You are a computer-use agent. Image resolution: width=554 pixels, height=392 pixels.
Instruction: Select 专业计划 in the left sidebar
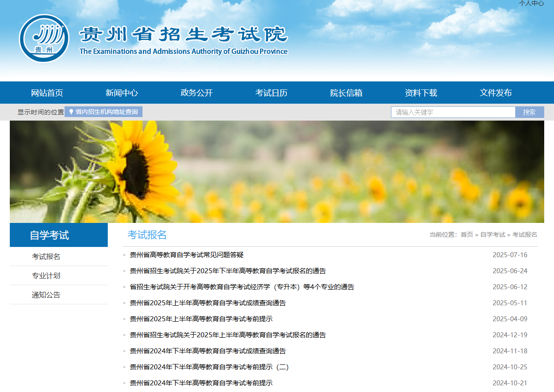point(46,276)
